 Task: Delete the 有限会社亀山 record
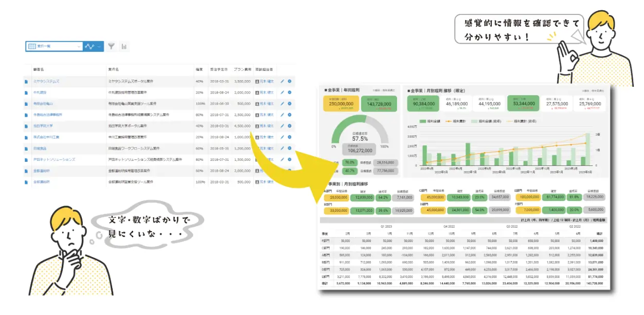(x=290, y=104)
